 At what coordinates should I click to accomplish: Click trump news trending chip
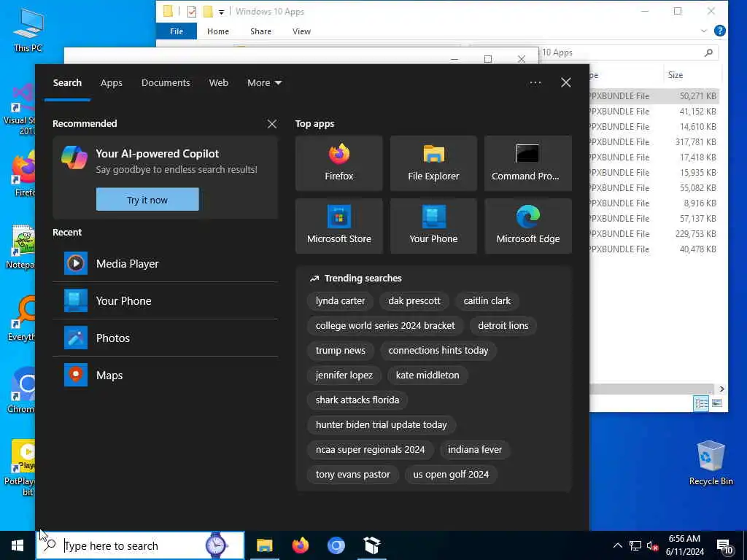point(340,351)
